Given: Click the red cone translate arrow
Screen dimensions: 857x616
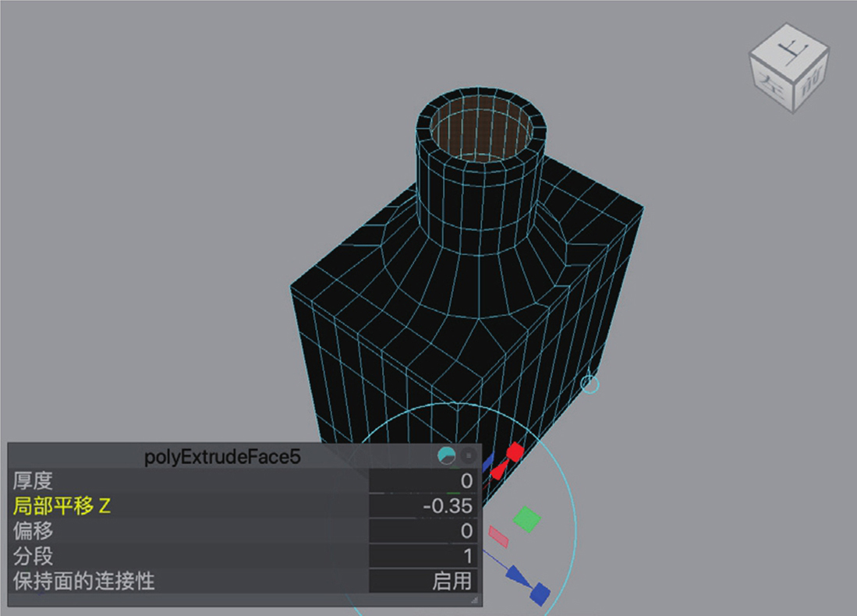Looking at the screenshot, I should coord(499,470).
